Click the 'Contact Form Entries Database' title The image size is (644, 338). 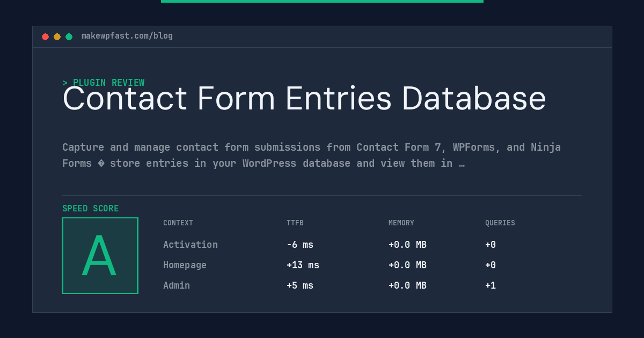[x=304, y=99]
